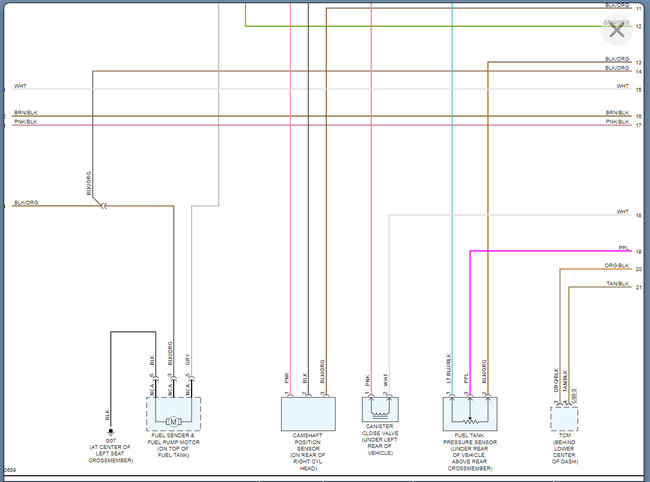
Task: Click the 'G07 (AT CENTER OF LEFT SEAT CROSSMEMBER)' label
Action: (x=111, y=451)
